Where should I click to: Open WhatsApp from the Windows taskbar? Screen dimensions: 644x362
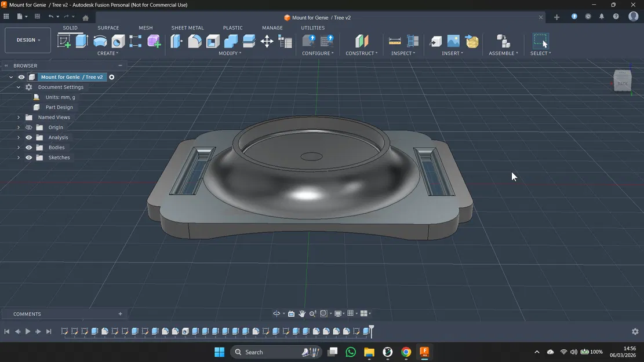click(351, 352)
